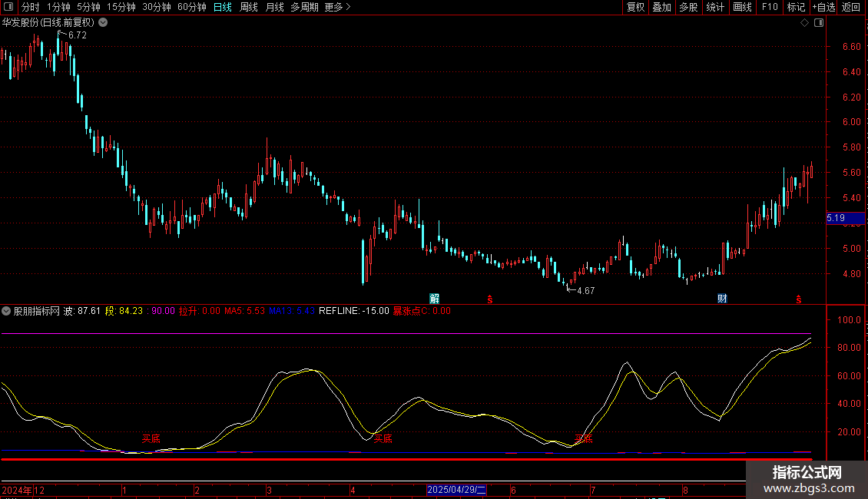This screenshot has height=499, width=868.
Task: Click the 叠加 overlay button
Action: [662, 7]
